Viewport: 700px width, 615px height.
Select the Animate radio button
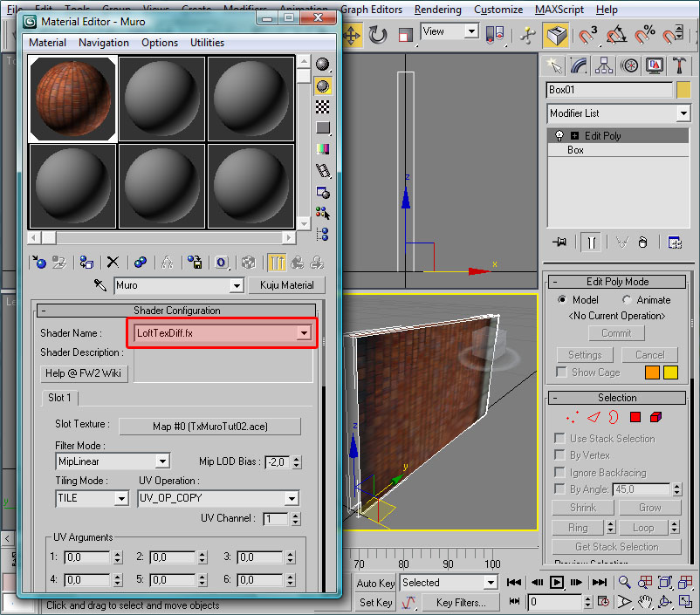tap(628, 299)
